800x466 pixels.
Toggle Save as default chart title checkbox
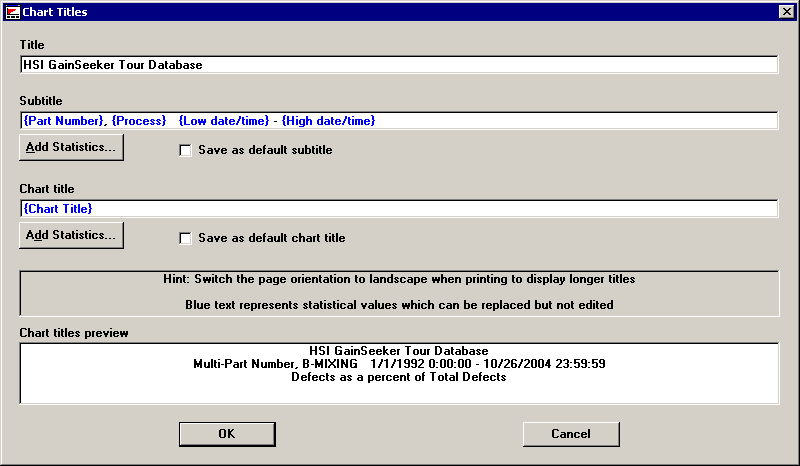click(185, 239)
